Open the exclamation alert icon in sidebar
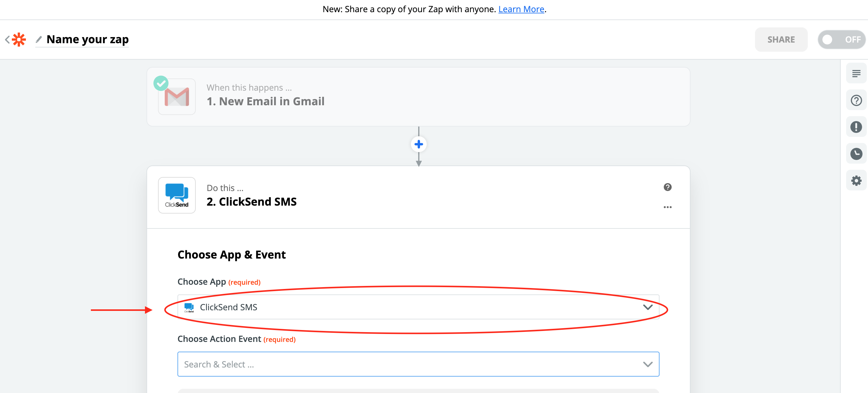This screenshot has width=868, height=393. [856, 127]
